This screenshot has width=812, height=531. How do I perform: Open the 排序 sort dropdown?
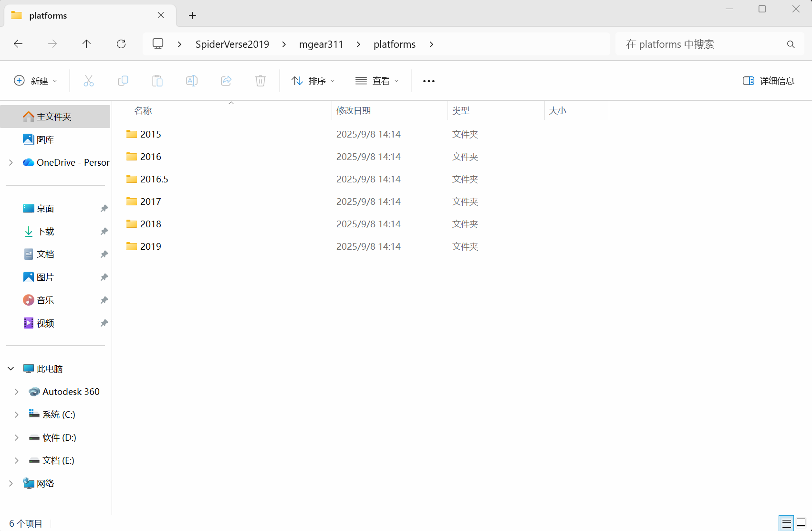313,81
